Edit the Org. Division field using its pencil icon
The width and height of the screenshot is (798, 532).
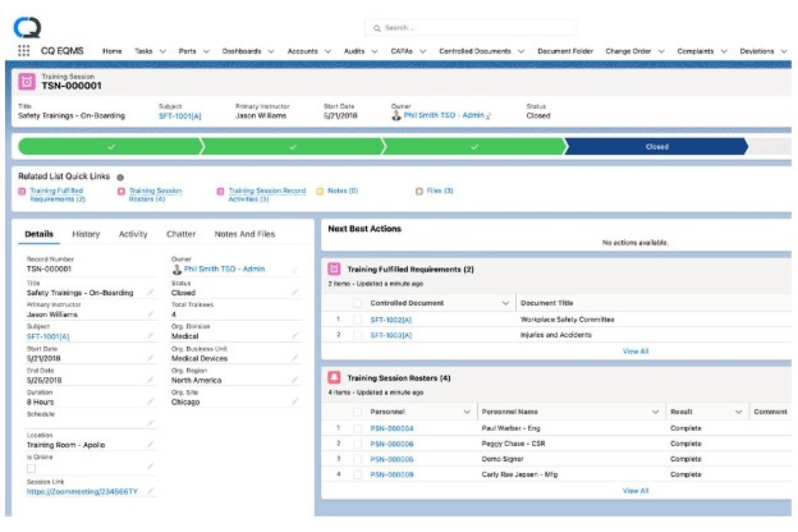click(295, 336)
